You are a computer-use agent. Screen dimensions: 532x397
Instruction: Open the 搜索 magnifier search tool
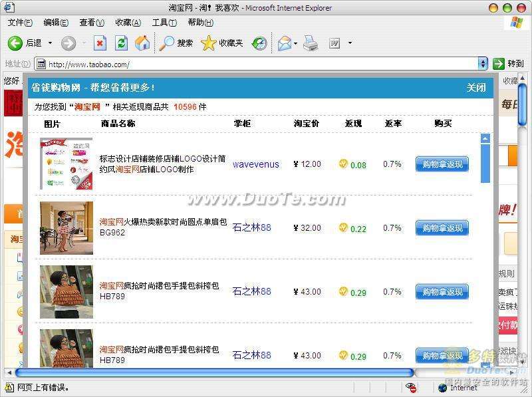tap(176, 43)
